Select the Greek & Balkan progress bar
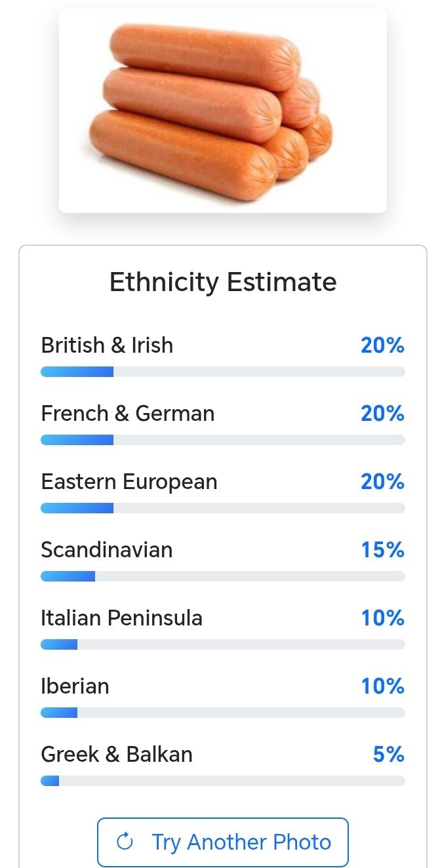 [222, 781]
